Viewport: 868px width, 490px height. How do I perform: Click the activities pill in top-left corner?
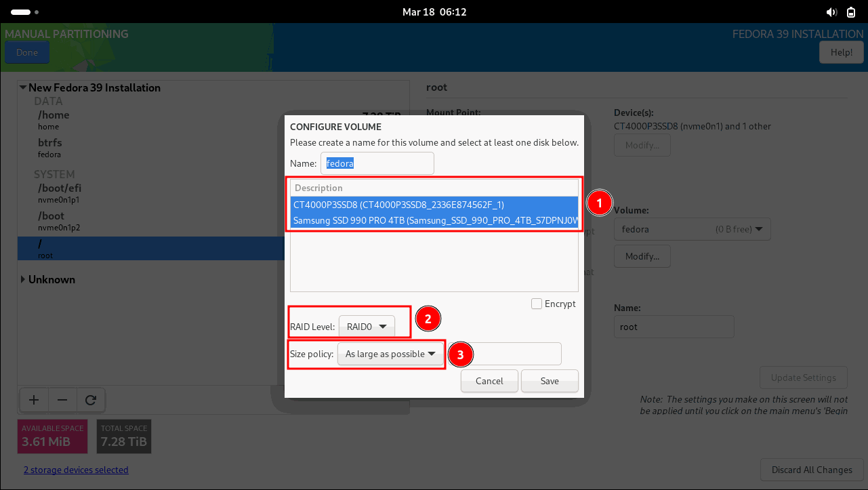[21, 12]
